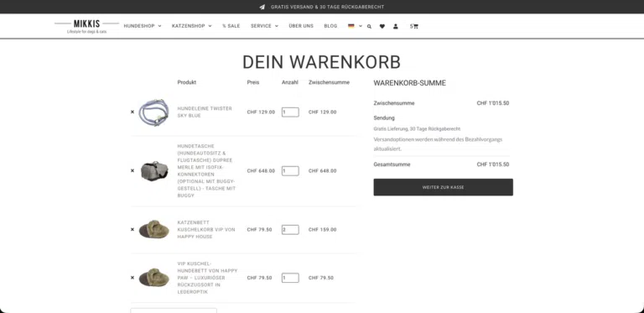Click the Warenkorb-Summe heading
Image resolution: width=644 pixels, height=313 pixels.
click(x=409, y=83)
